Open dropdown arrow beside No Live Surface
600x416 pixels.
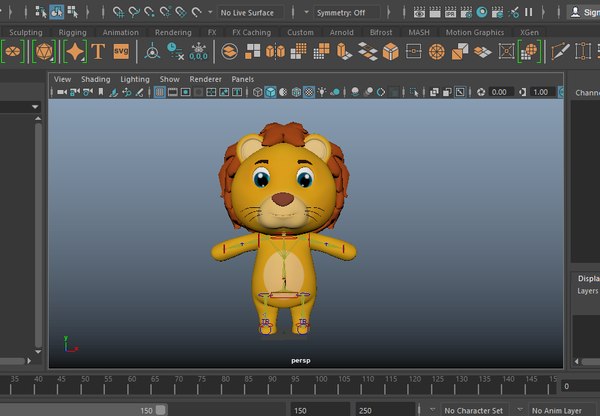tap(210, 12)
